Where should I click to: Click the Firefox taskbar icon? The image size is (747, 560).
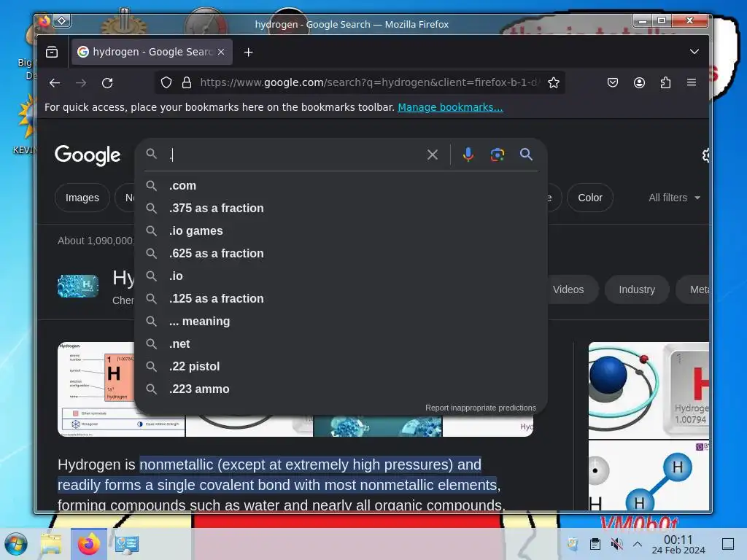point(88,544)
